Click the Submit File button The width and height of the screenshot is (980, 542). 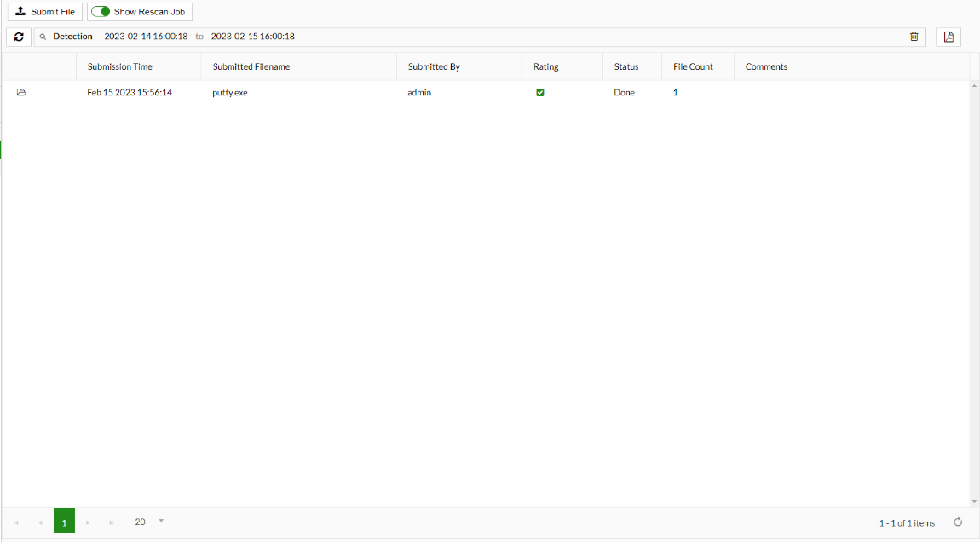pyautogui.click(x=45, y=11)
